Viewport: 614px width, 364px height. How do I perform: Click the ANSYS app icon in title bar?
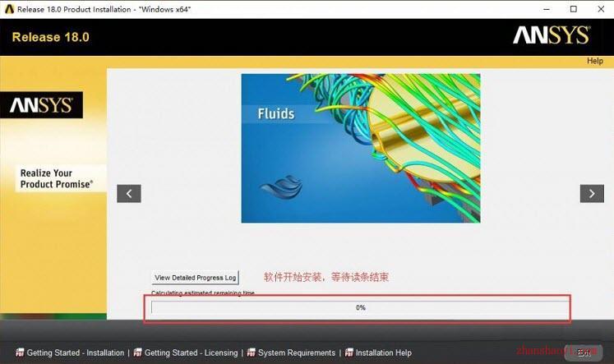click(x=9, y=9)
